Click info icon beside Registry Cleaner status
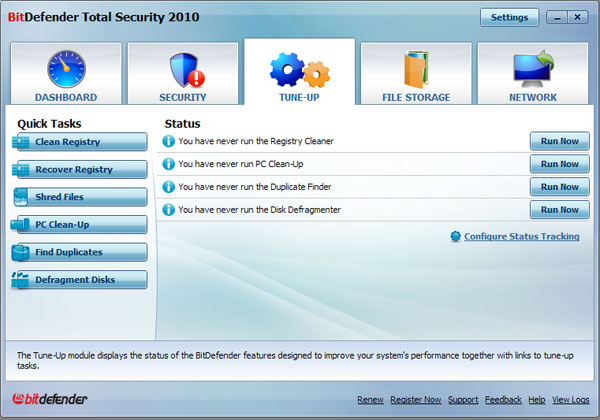The height and width of the screenshot is (420, 600). (168, 141)
